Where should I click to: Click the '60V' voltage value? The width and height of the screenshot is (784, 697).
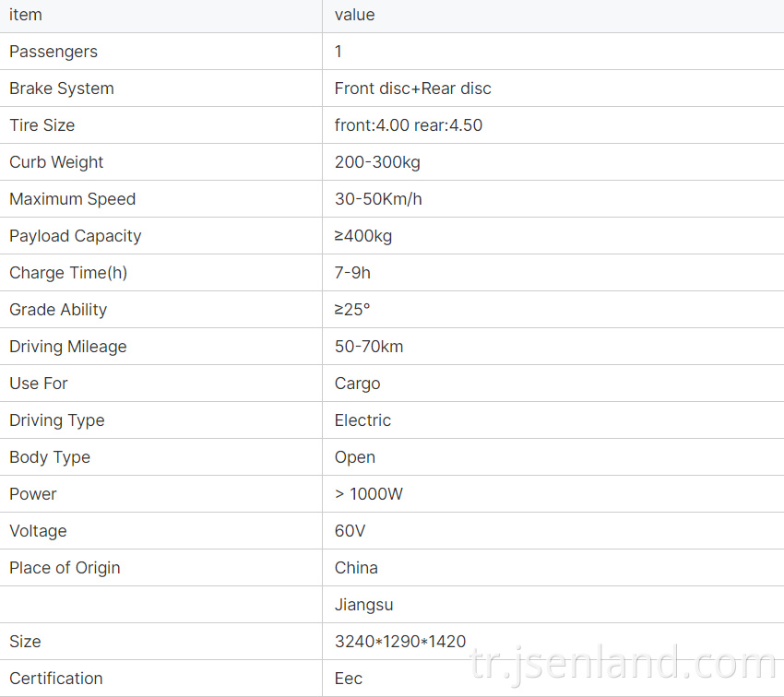click(x=350, y=531)
